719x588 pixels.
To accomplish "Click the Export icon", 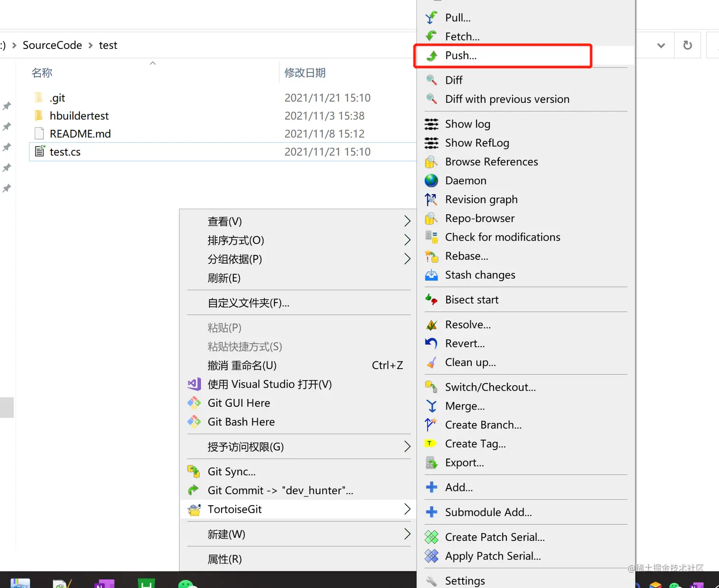I will pos(431,462).
